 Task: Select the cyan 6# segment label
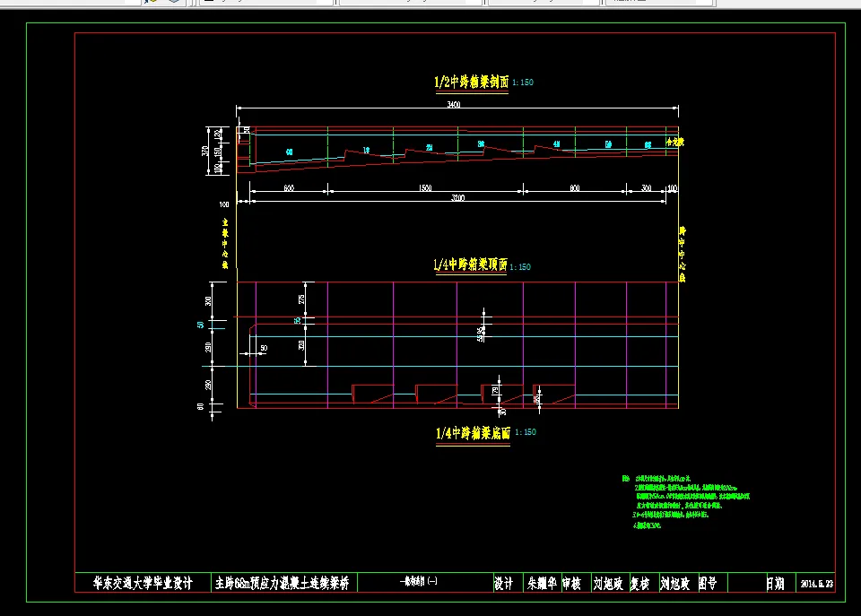(x=648, y=145)
